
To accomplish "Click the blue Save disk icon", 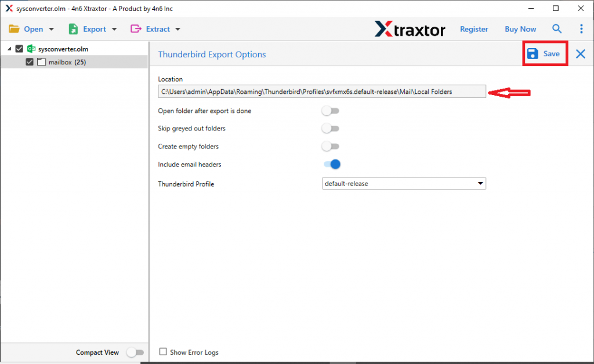I will point(533,53).
